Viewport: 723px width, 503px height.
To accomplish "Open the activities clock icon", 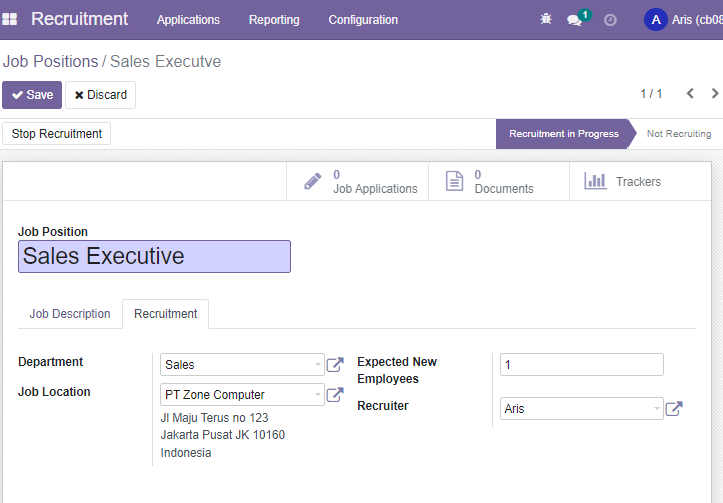I will pos(610,20).
